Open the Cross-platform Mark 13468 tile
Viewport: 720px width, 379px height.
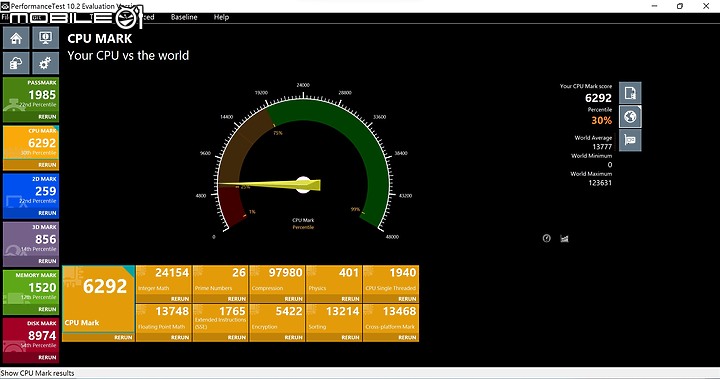(391, 318)
